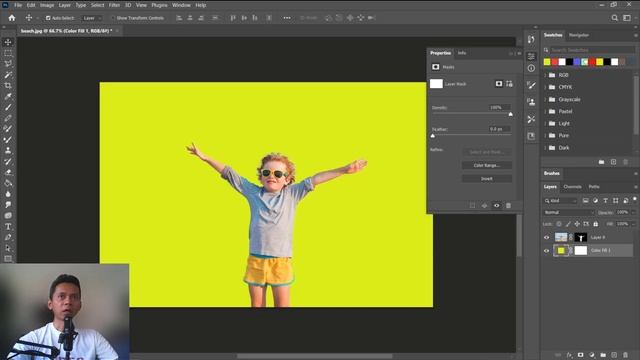Select the Clone Stamp tool
The width and height of the screenshot is (640, 360).
[8, 150]
